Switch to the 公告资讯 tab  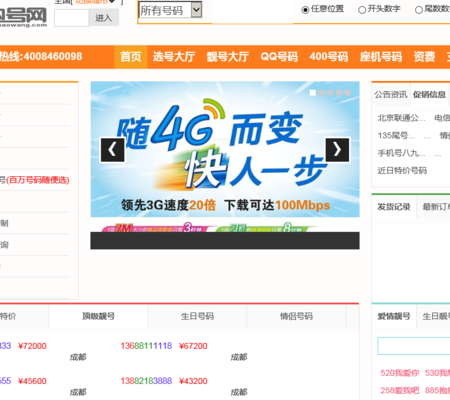[x=391, y=95]
